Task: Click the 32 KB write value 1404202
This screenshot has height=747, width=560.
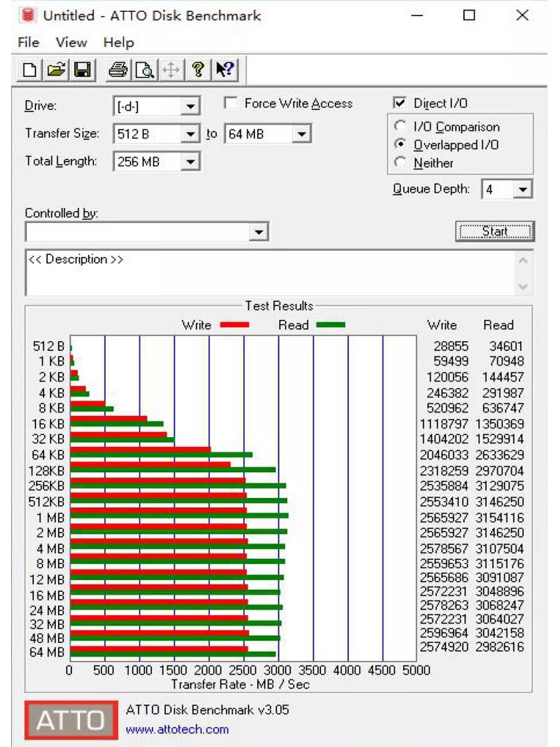Action: (445, 439)
